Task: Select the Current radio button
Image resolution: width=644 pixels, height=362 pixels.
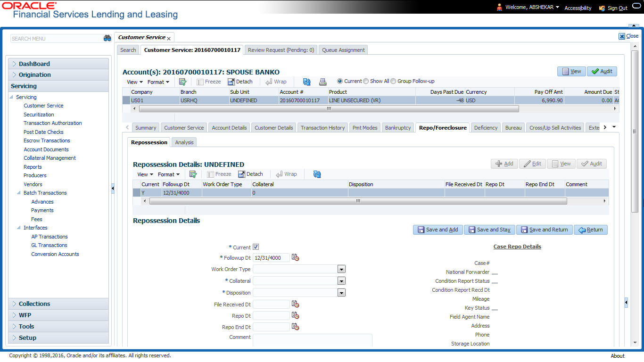Action: click(x=340, y=81)
